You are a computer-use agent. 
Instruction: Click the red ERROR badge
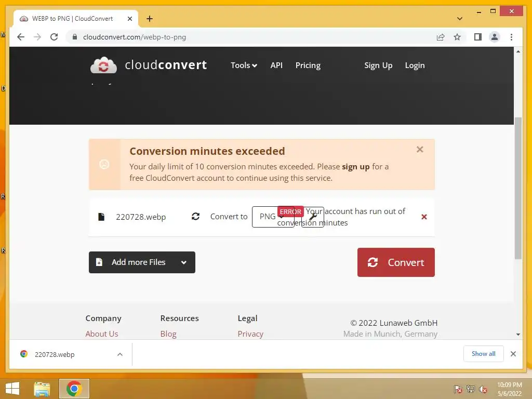(x=290, y=212)
